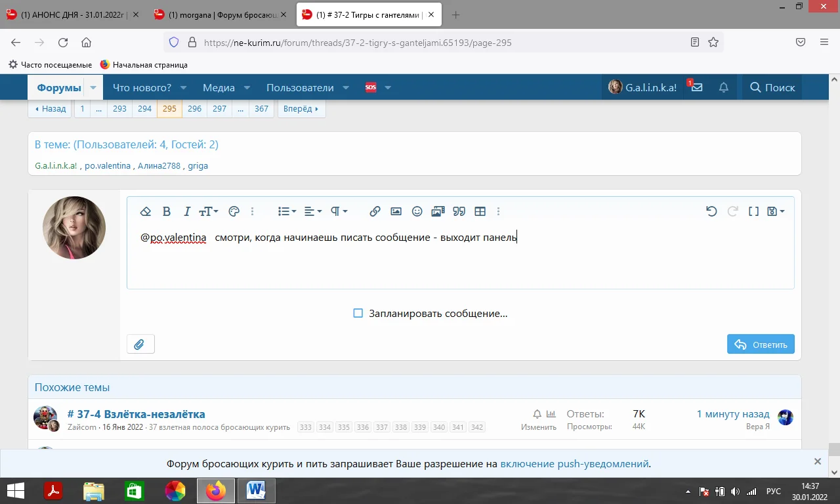Expand the Пользователи dropdown arrow
The image size is (840, 504).
pos(346,87)
